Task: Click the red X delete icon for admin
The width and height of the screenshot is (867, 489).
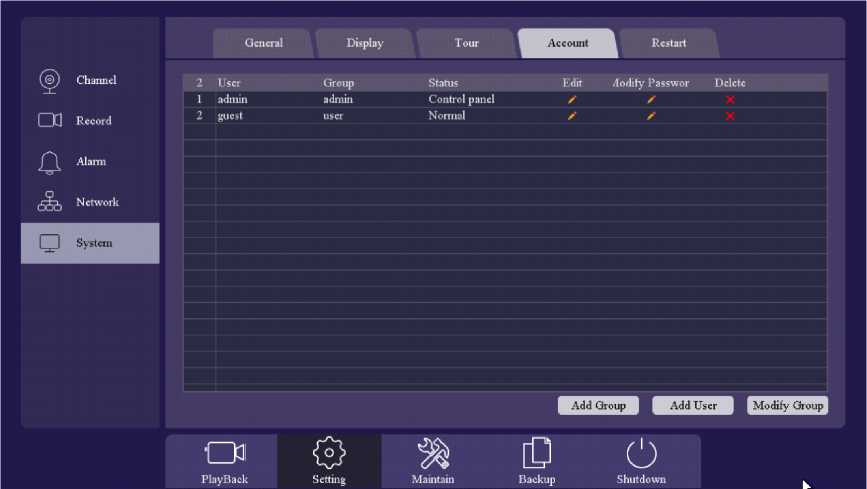Action: point(730,100)
